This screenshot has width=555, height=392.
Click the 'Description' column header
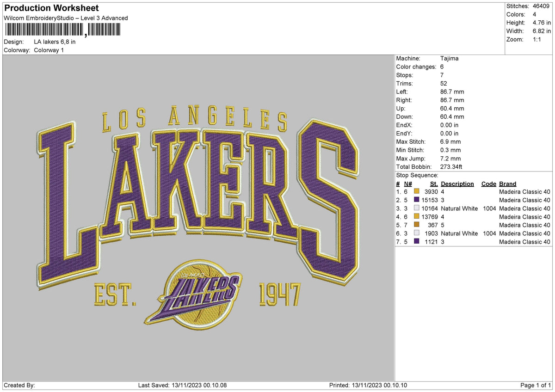pyautogui.click(x=457, y=184)
